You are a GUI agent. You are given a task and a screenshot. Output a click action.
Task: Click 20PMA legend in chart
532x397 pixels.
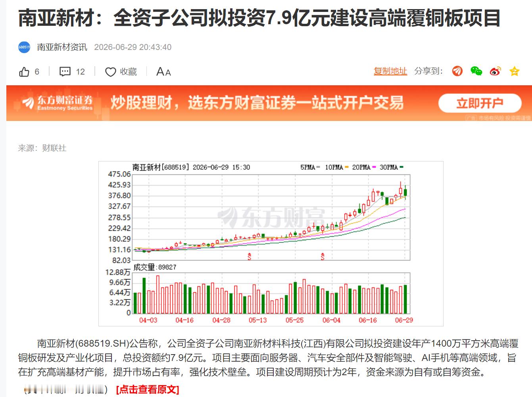364,167
